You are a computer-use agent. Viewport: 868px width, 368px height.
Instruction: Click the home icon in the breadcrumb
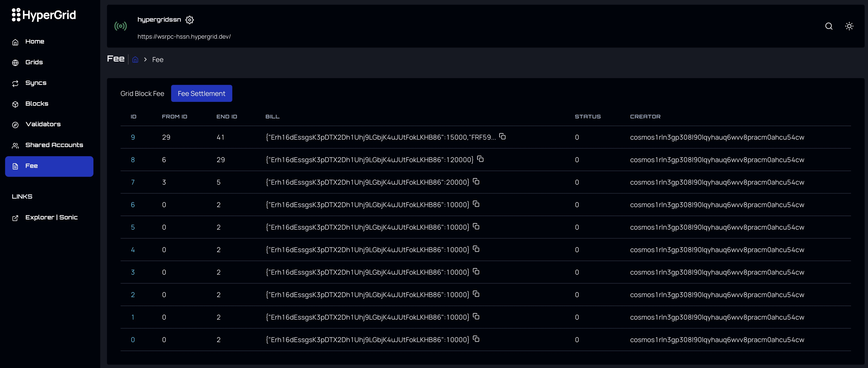(135, 60)
